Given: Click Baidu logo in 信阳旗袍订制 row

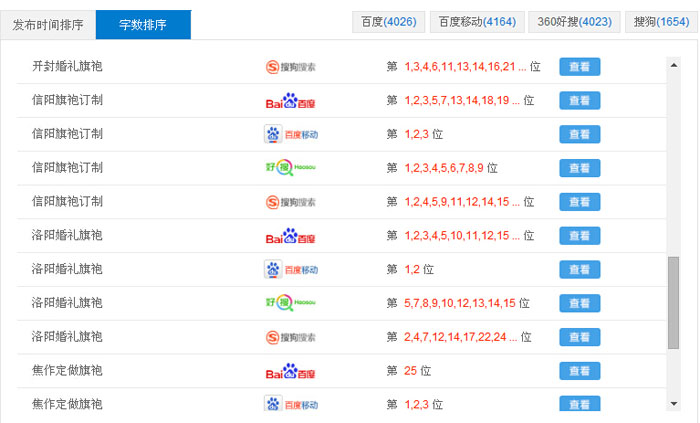Looking at the screenshot, I should click(291, 101).
